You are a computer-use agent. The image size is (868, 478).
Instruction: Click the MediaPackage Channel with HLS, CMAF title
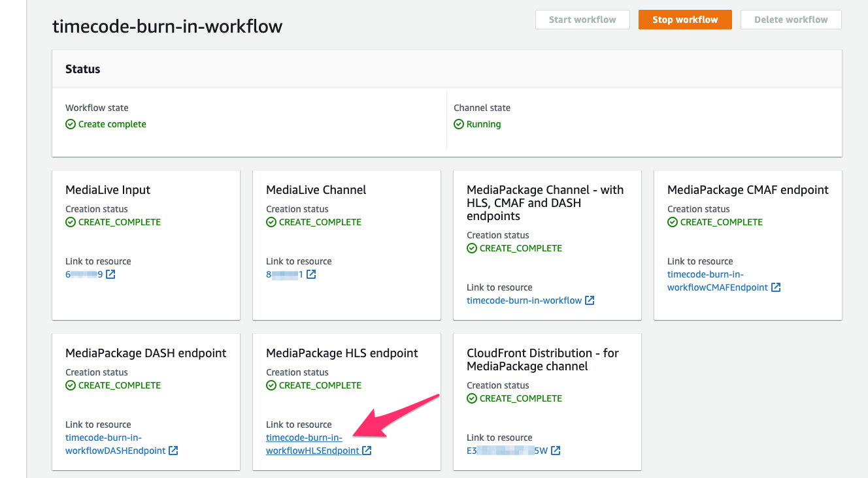545,203
